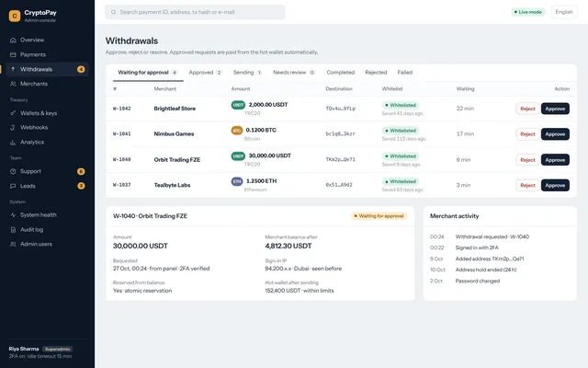Switch to the Approved tab
This screenshot has width=588, height=368.
[x=205, y=73]
